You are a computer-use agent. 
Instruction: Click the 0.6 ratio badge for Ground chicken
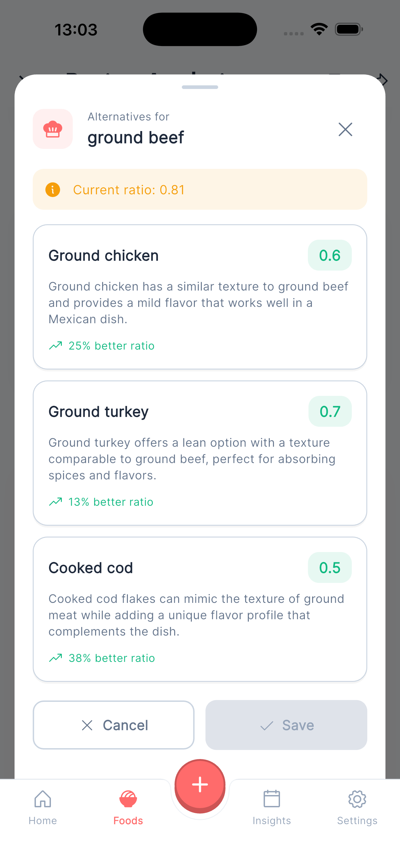329,255
